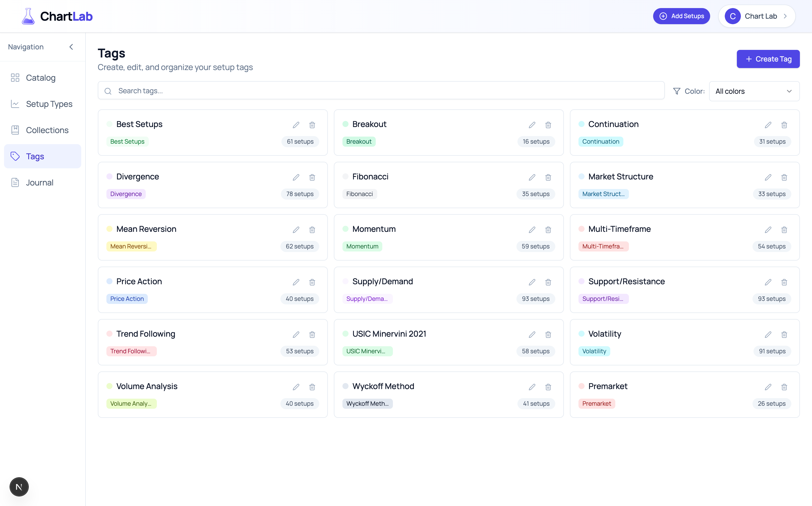
Task: Click trash icon on Premarket tag
Action: (x=784, y=387)
